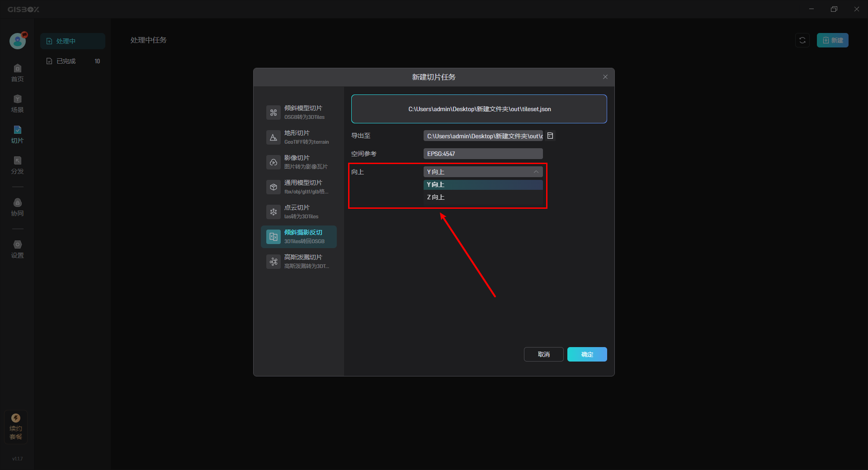This screenshot has height=470, width=868.
Task: Click the 导出至 field label
Action: coord(361,136)
